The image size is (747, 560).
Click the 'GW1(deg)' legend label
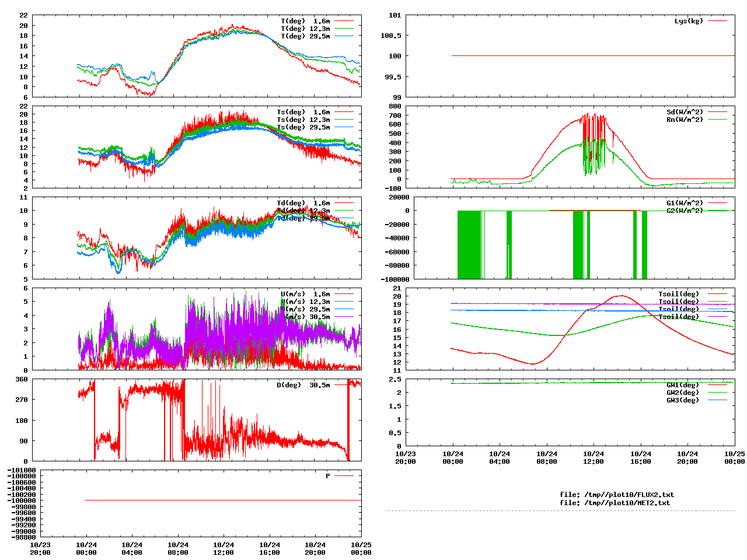pyautogui.click(x=683, y=385)
